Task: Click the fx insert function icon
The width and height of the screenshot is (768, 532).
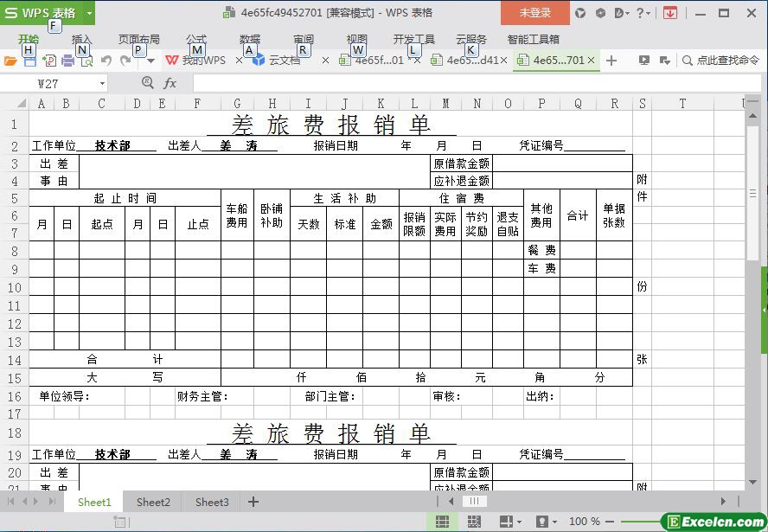Action: 170,83
